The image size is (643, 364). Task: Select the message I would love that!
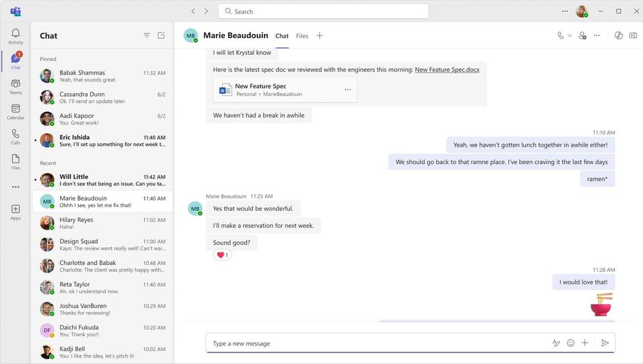coord(584,282)
